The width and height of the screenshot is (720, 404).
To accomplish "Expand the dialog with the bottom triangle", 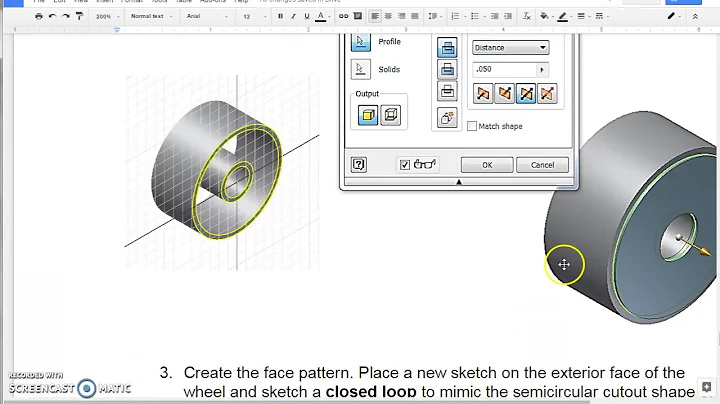I will 459,182.
